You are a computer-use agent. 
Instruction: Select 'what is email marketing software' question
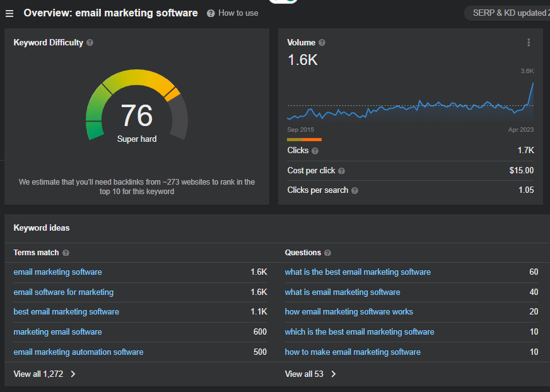tap(342, 292)
